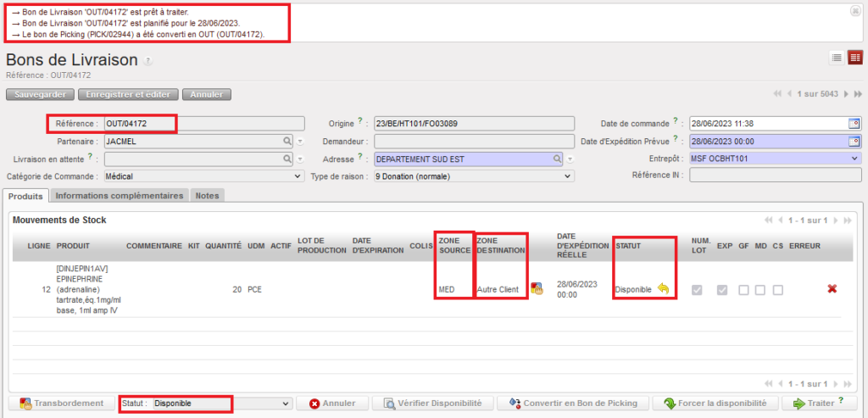Screen dimensions: 868x418
Task: Switch to Informations complémentaires tab
Action: pyautogui.click(x=120, y=195)
